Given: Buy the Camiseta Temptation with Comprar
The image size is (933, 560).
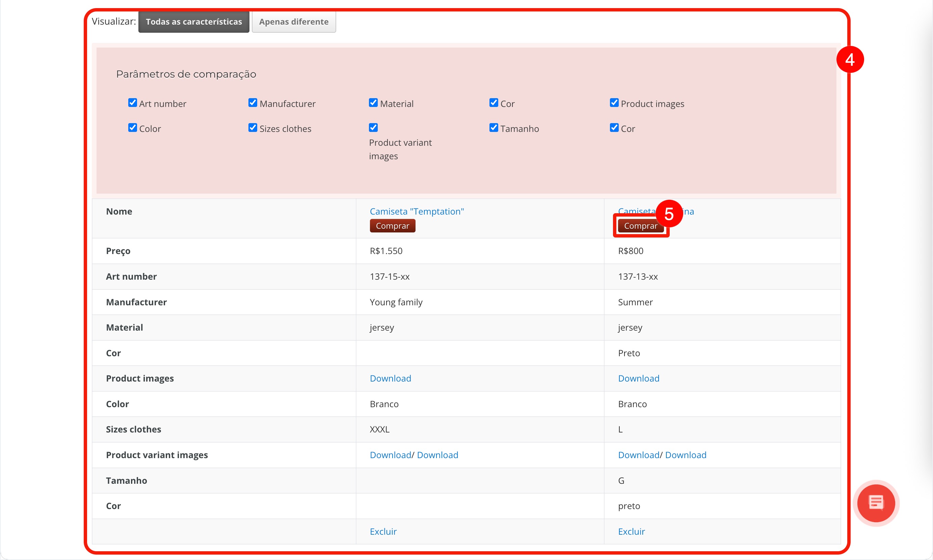Looking at the screenshot, I should (x=392, y=226).
